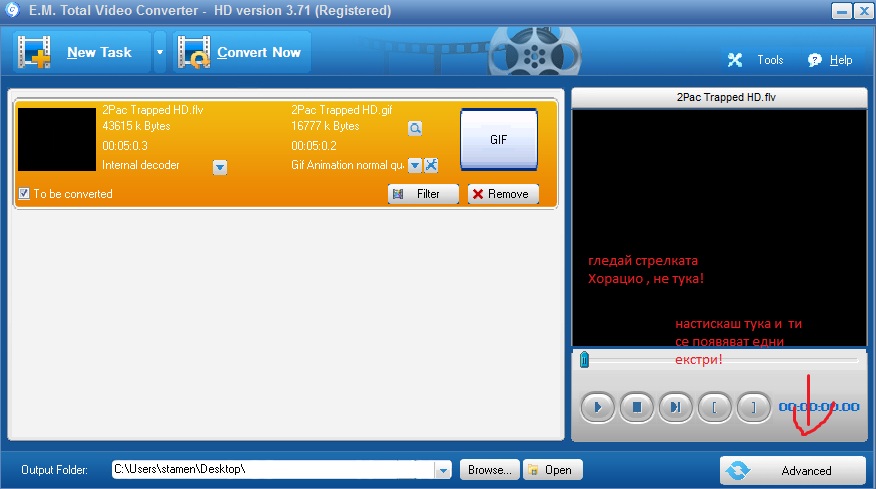
Task: Open the New Task dropdown arrow
Action: click(160, 52)
